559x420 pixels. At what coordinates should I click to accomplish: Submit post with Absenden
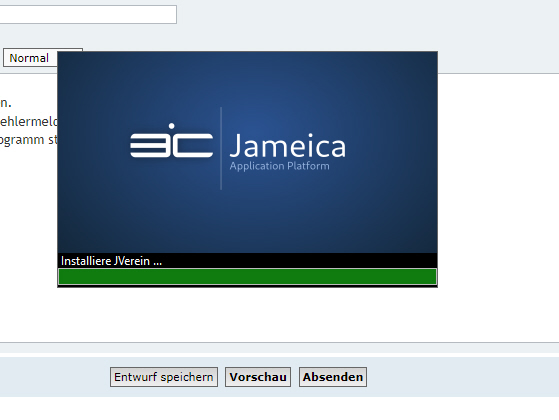tap(333, 377)
